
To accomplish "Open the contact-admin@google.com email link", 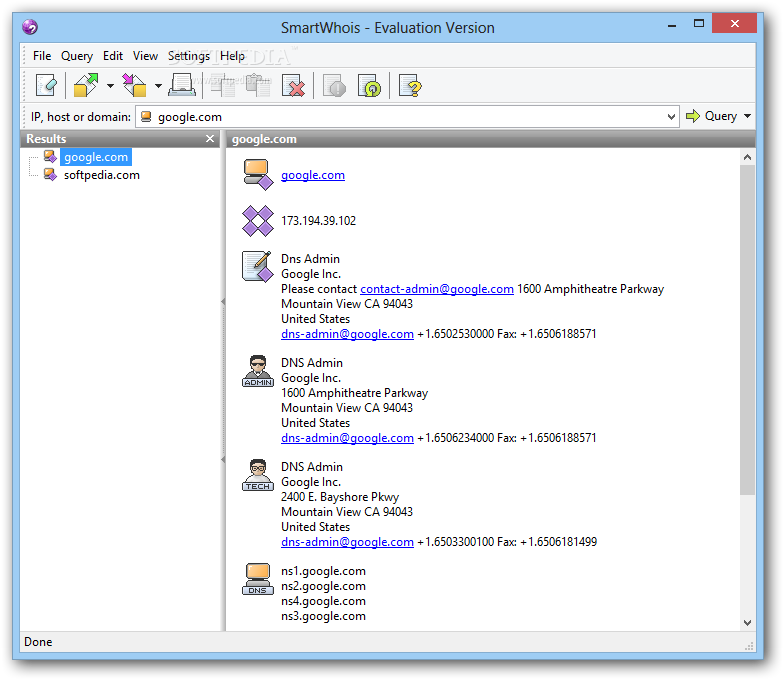I will click(x=437, y=289).
